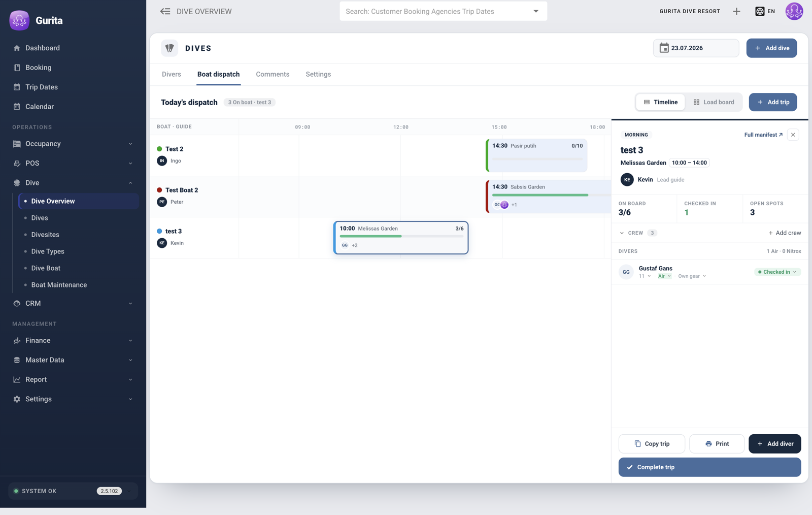Screen dimensions: 812x515
Task: Click progress bar of Sabsis Garden trip
Action: pyautogui.click(x=540, y=195)
